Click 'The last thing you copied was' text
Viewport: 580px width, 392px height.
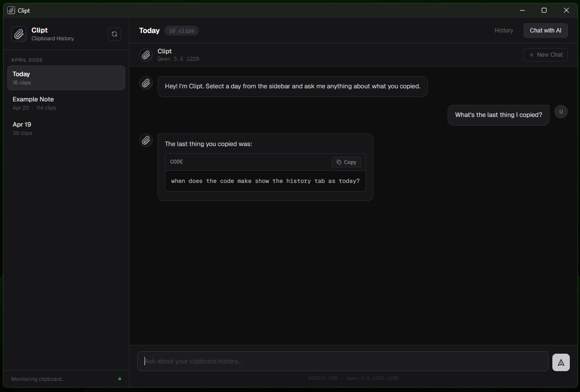(208, 144)
